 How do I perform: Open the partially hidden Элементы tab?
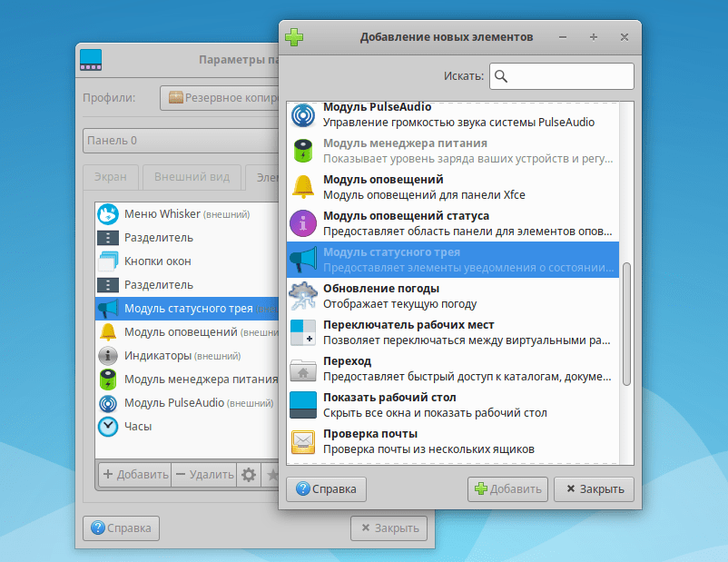coord(262,177)
